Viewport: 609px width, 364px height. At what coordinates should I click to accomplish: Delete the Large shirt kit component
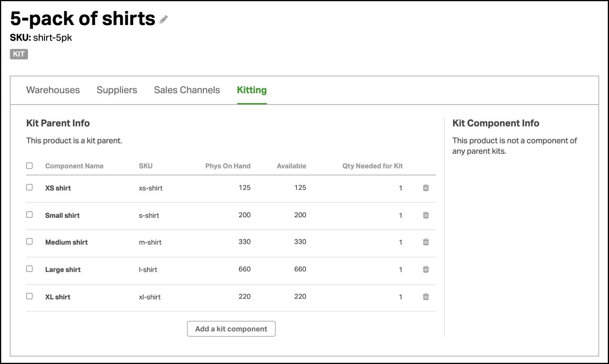[x=426, y=269]
